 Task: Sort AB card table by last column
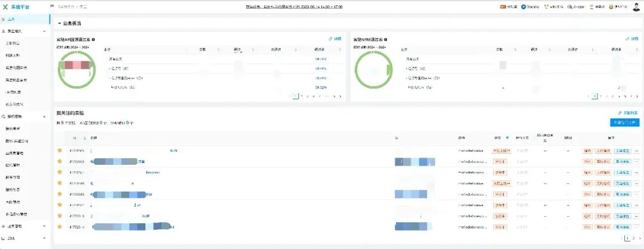pyautogui.click(x=340, y=50)
